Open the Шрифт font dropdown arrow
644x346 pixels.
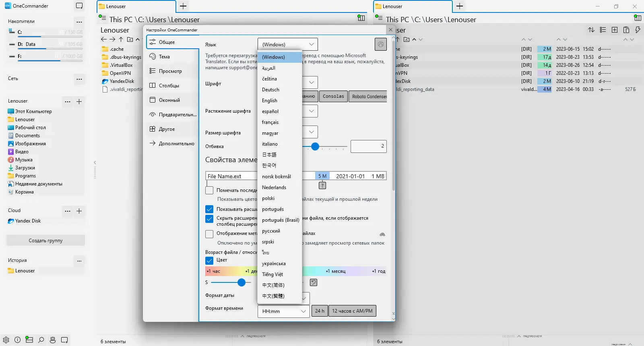coord(312,82)
